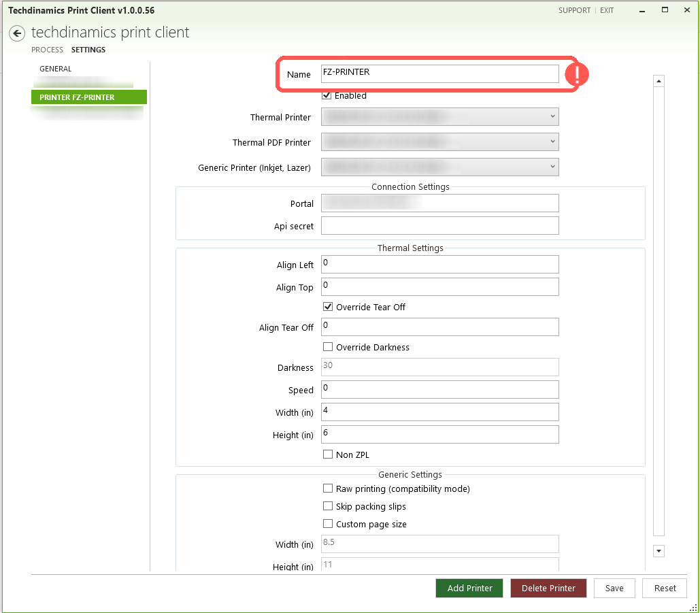700x613 pixels.
Task: Click the Darkness field showing 30
Action: click(x=439, y=367)
